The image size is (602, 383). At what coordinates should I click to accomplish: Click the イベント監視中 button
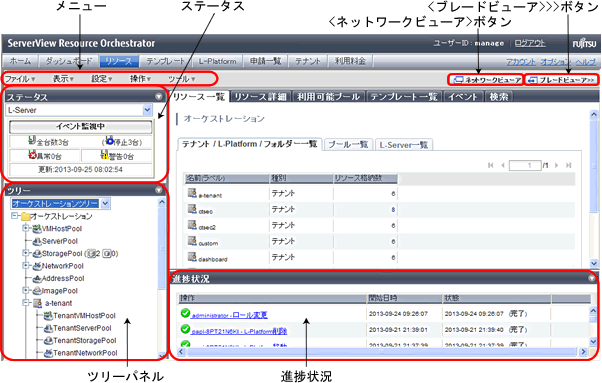pyautogui.click(x=81, y=126)
